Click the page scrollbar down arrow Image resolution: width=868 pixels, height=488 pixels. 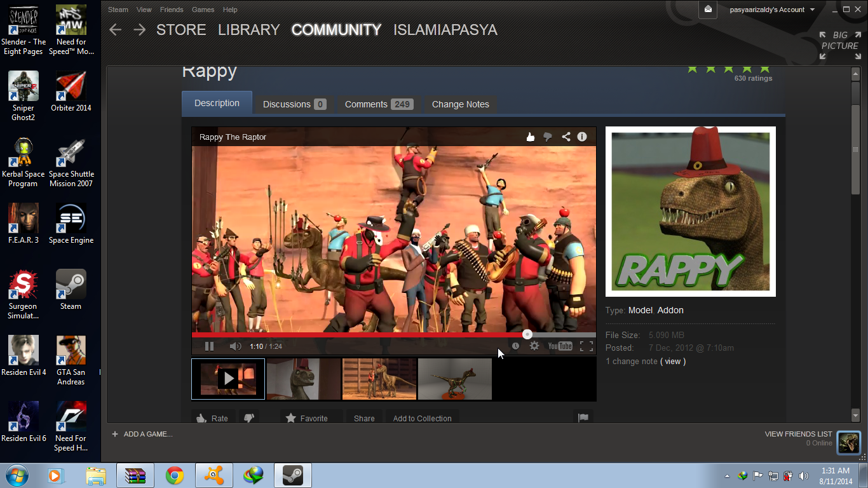[x=855, y=415]
